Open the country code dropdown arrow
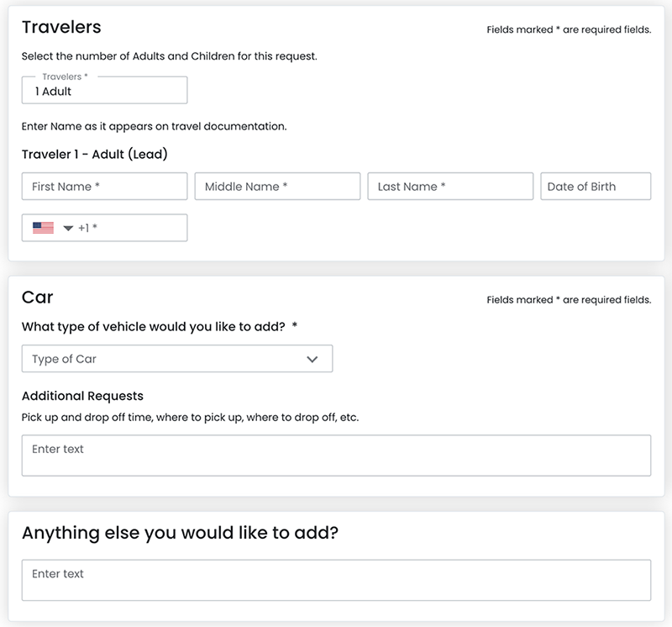Viewport: 672px width, 627px height. (68, 229)
